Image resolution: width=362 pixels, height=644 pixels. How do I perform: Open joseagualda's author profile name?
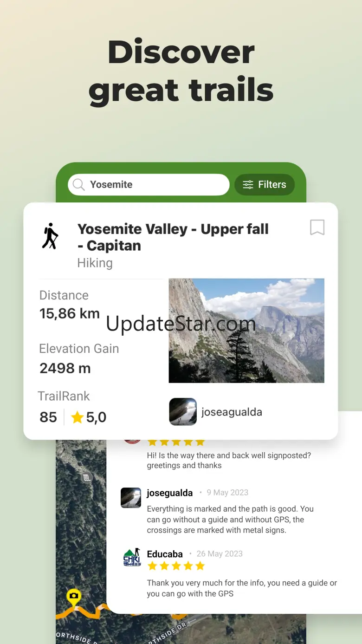pyautogui.click(x=232, y=412)
